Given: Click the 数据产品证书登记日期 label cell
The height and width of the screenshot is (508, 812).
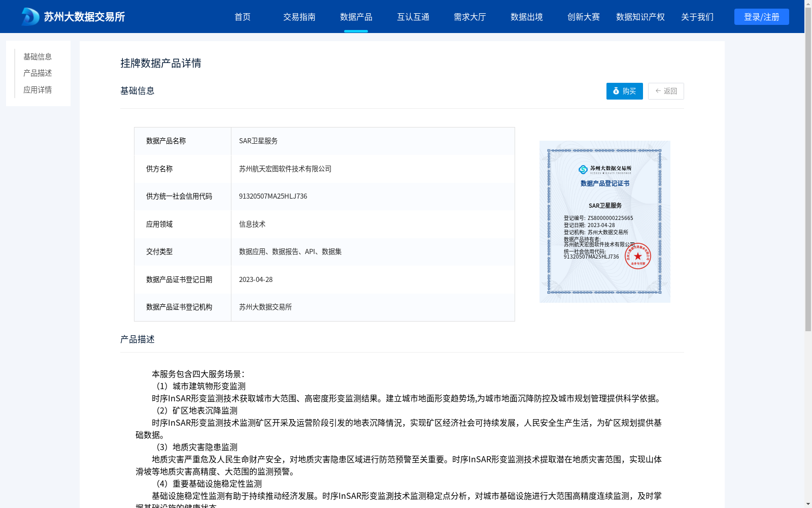Looking at the screenshot, I should click(183, 279).
